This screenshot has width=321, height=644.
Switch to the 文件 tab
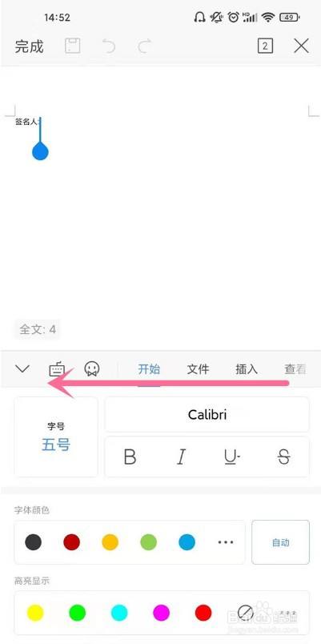pos(198,368)
